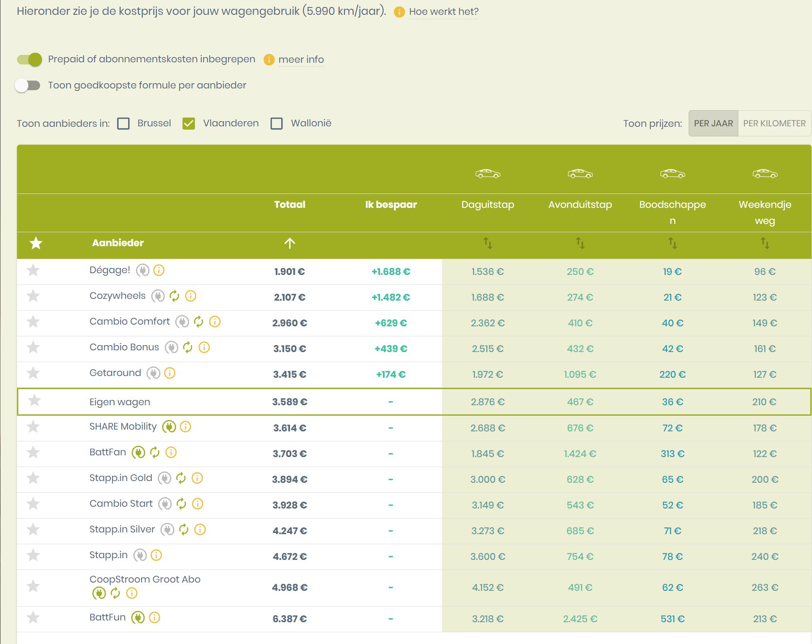Sort by Daguitstap column arrows
This screenshot has width=812, height=644.
click(488, 243)
